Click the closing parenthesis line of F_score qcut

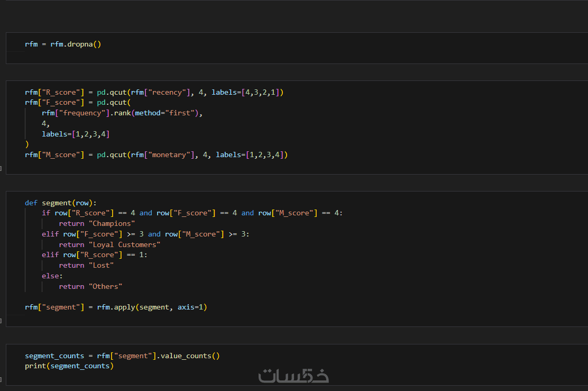pos(27,144)
